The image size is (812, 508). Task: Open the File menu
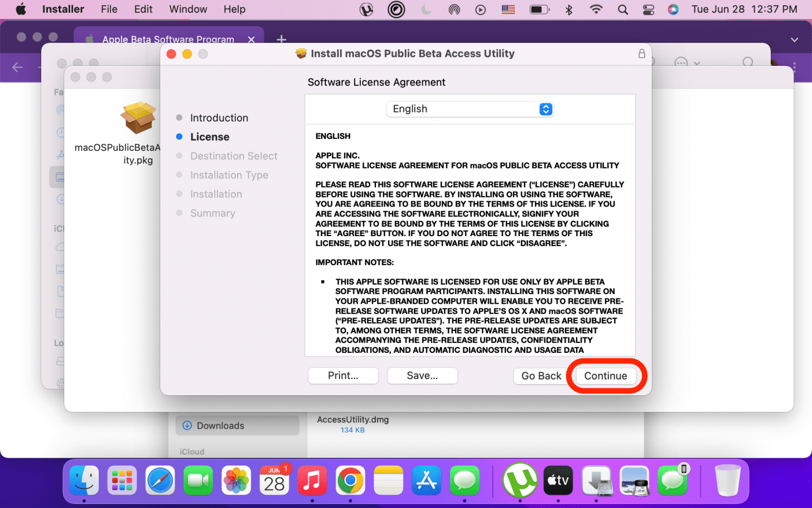(x=109, y=9)
